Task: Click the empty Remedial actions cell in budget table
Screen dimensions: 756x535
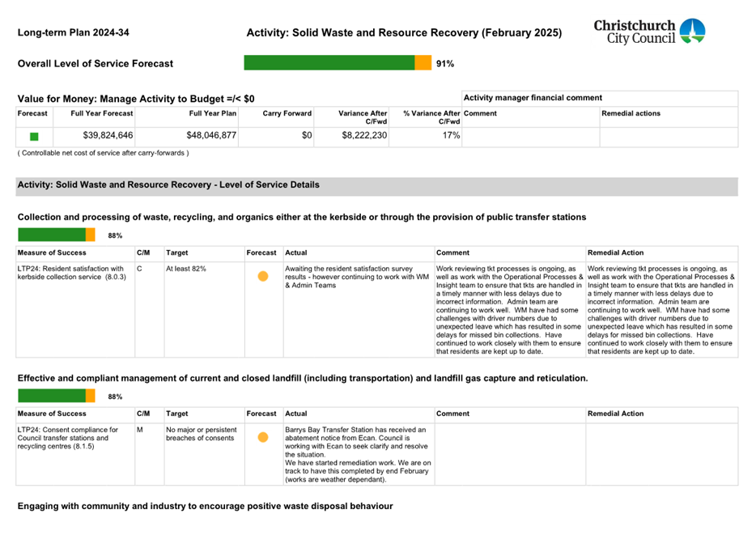Action: [668, 137]
